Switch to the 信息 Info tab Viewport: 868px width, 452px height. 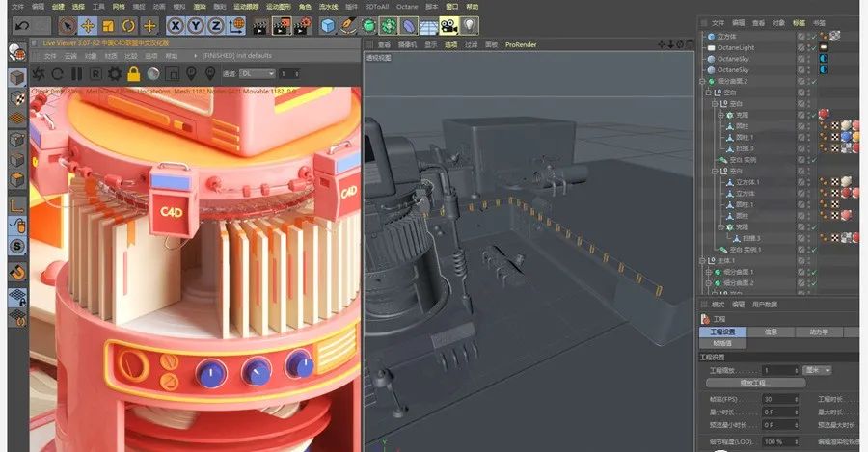[x=771, y=332]
